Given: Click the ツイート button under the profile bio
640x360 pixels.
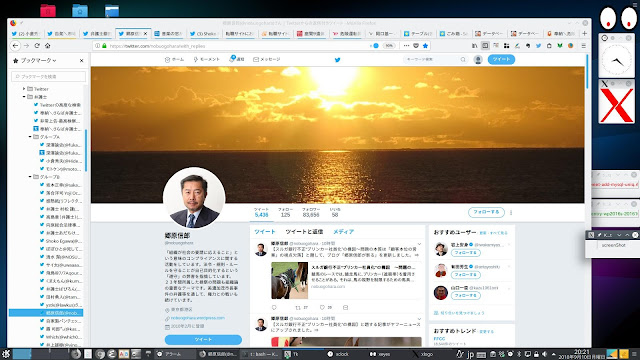Looking at the screenshot, I should point(203,340).
